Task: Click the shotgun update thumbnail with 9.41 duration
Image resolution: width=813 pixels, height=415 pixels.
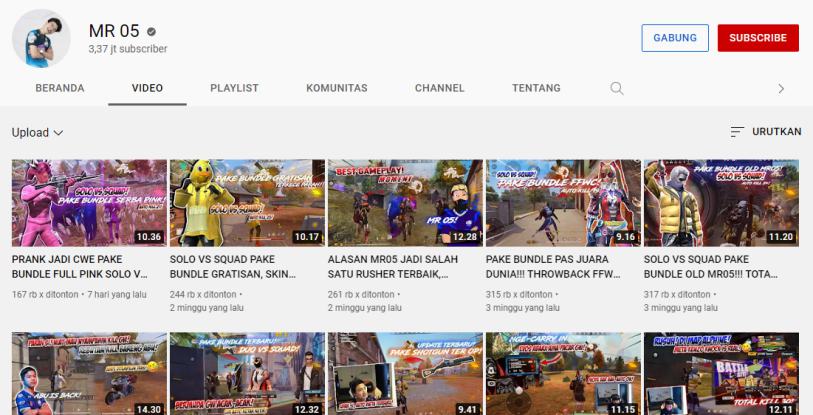Action: click(x=405, y=374)
